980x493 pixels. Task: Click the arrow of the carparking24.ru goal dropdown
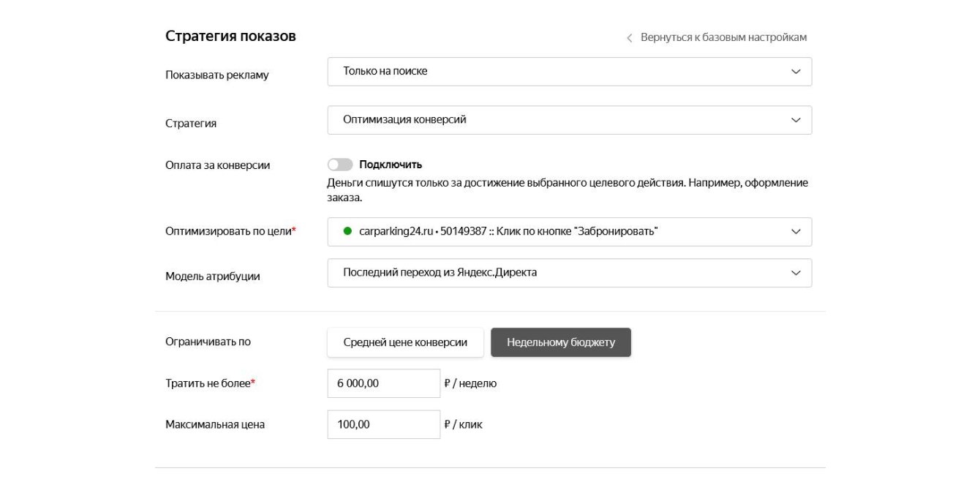pos(796,231)
